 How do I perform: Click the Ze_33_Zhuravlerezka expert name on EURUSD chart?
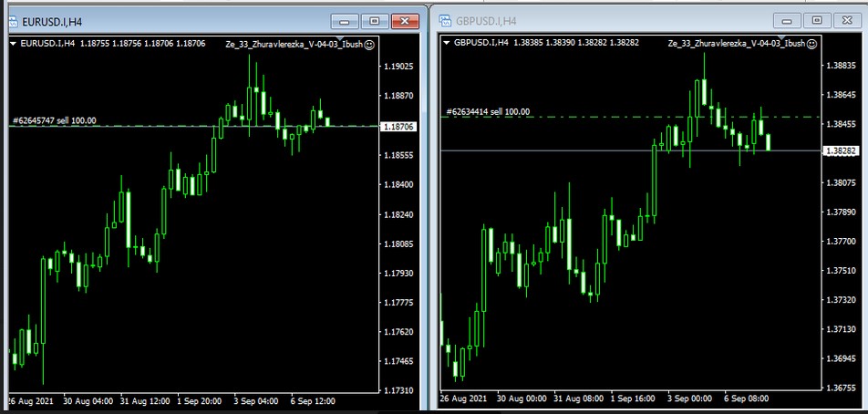pyautogui.click(x=292, y=43)
